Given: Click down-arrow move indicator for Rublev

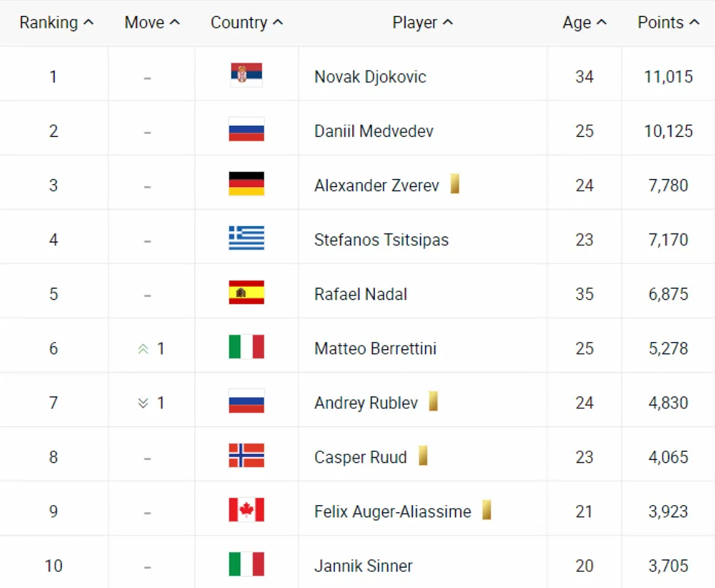Looking at the screenshot, I should (x=143, y=403).
